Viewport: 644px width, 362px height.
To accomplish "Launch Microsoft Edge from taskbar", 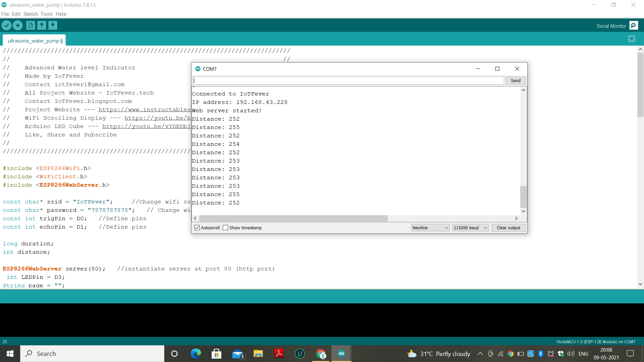I will (x=196, y=354).
